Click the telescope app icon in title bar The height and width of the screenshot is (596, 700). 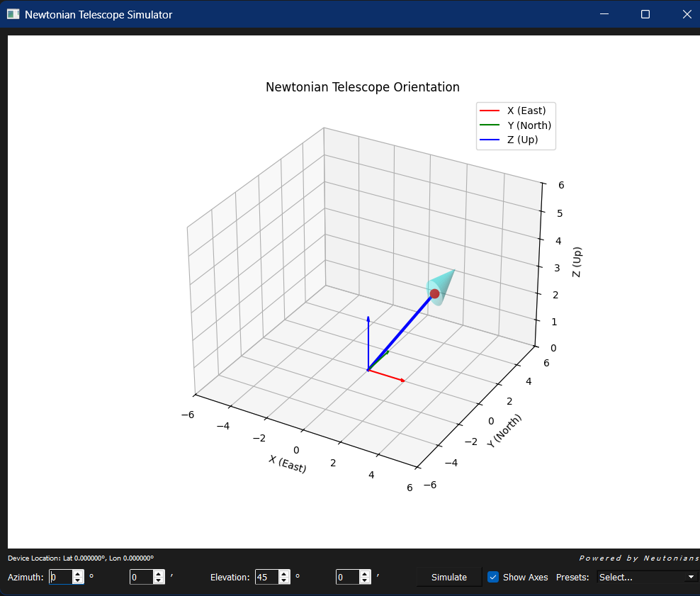tap(12, 13)
